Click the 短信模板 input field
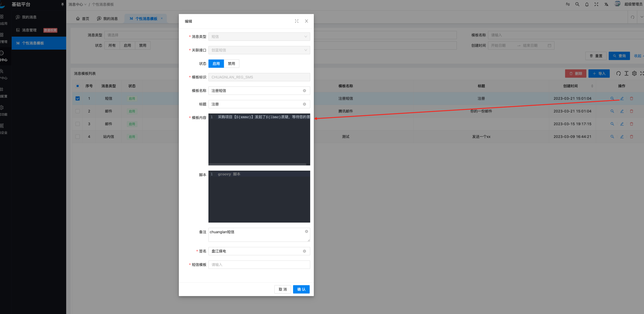644x314 pixels. (259, 265)
